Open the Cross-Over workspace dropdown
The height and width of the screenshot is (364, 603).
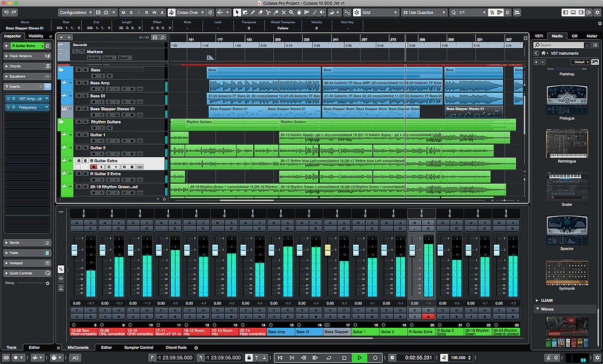click(190, 12)
